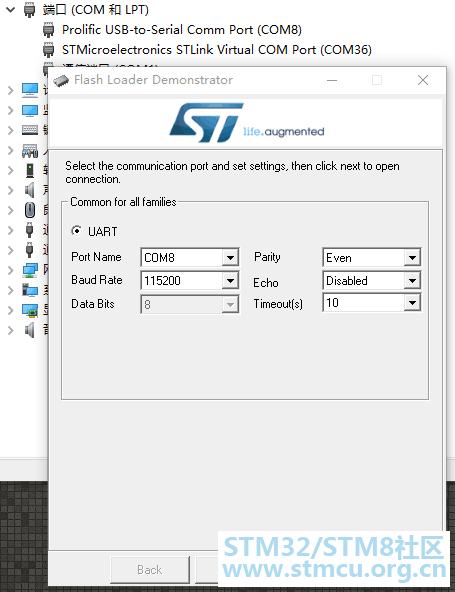Click the second USB connector icon
Image resolution: width=455 pixels, height=592 pixels.
[29, 250]
